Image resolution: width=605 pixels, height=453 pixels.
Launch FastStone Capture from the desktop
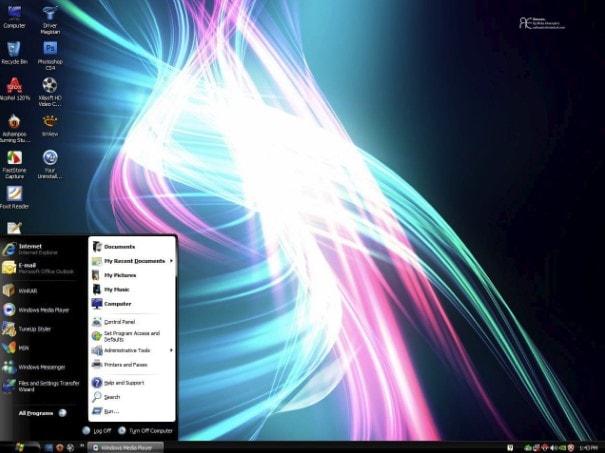pos(14,164)
